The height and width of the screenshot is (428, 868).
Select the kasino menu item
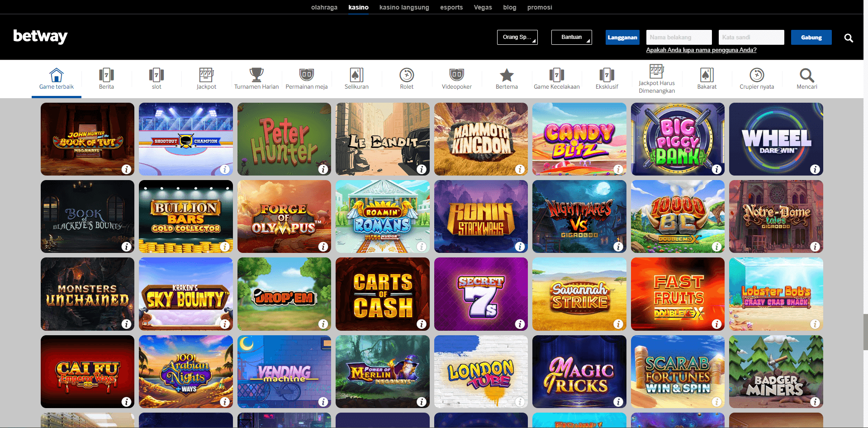[359, 7]
